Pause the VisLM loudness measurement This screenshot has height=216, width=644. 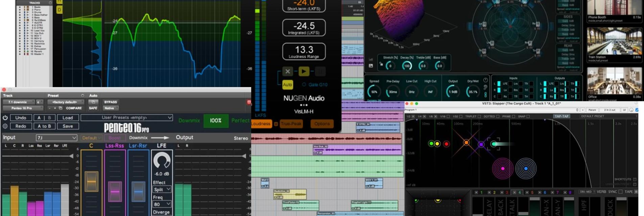click(320, 71)
